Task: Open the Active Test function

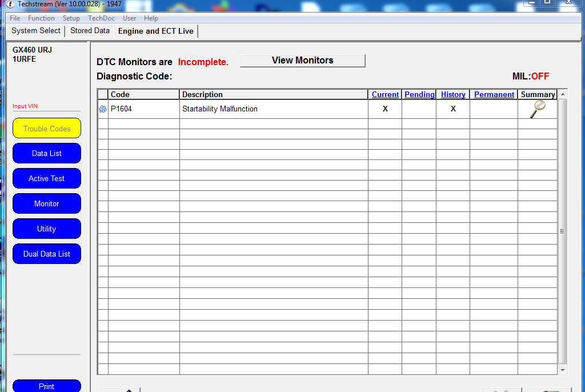Action: 47,178
